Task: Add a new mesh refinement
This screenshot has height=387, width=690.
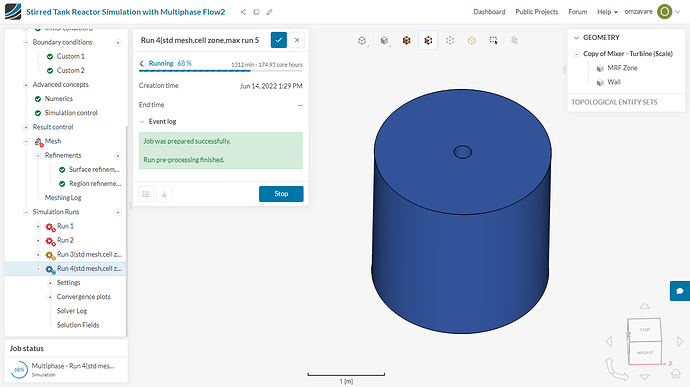Action: click(118, 156)
